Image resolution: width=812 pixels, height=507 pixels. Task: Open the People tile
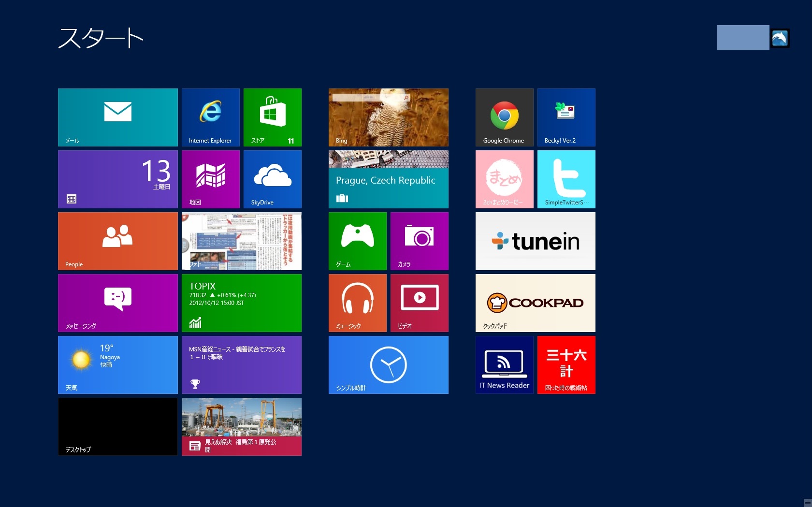[x=118, y=241]
